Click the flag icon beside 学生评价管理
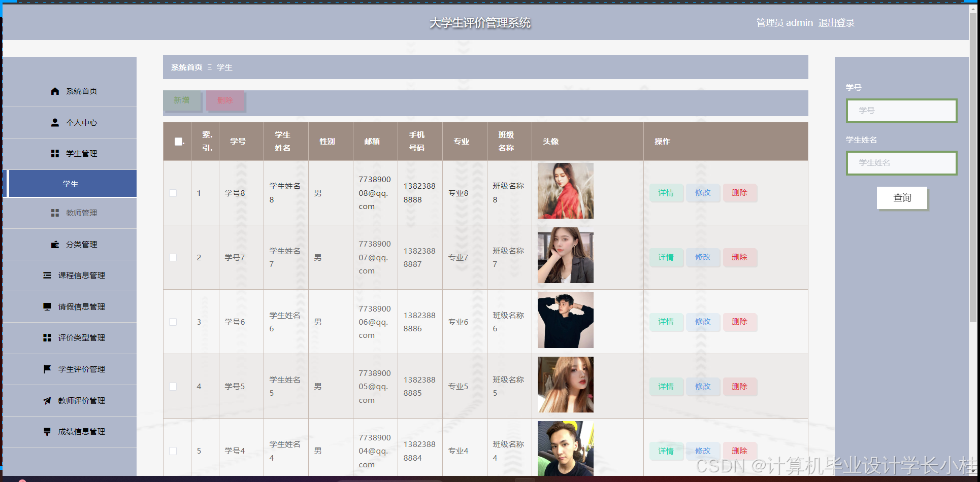Screen dimensions: 980x482 point(47,369)
